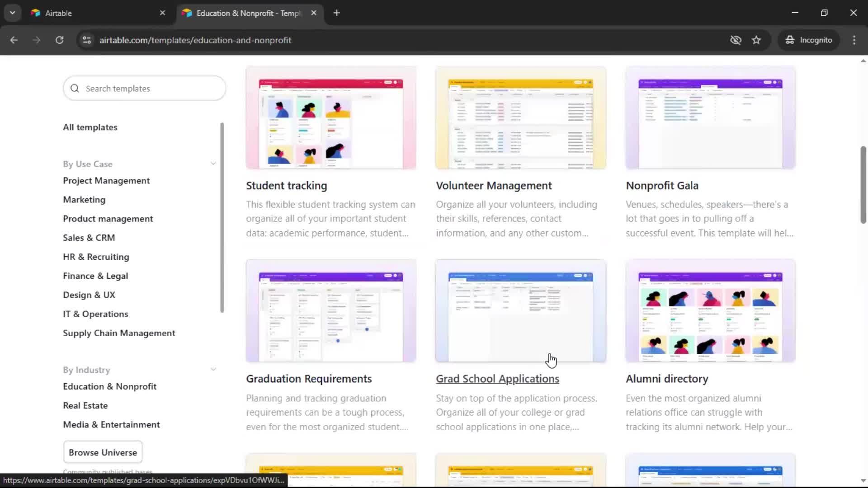The image size is (868, 488).
Task: Click the 'Planning and tracking graduation' description
Action: coord(327,412)
